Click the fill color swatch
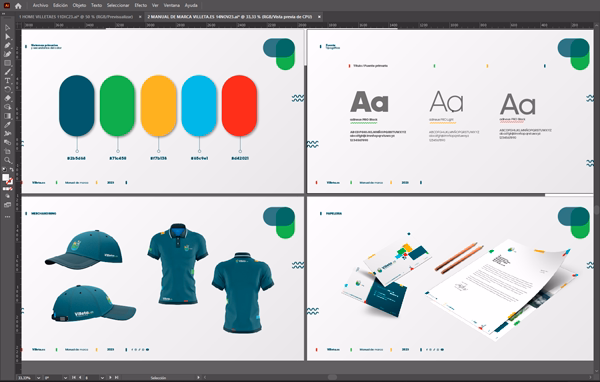The height and width of the screenshot is (382, 600). coord(5,178)
